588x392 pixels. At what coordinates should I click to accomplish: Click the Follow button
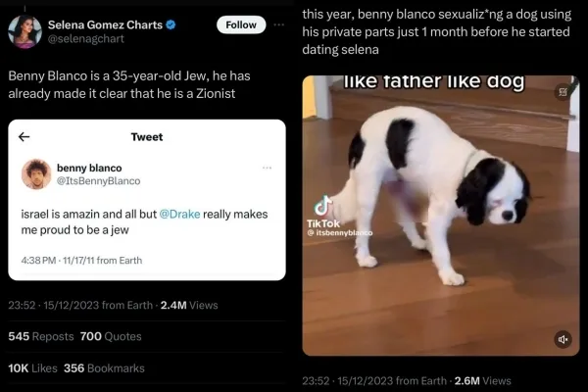click(241, 24)
